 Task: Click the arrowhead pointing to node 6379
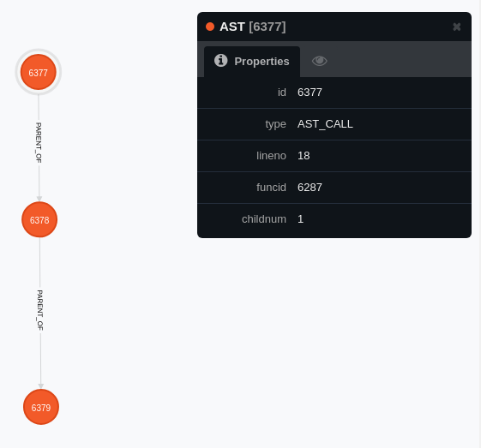[x=41, y=386]
